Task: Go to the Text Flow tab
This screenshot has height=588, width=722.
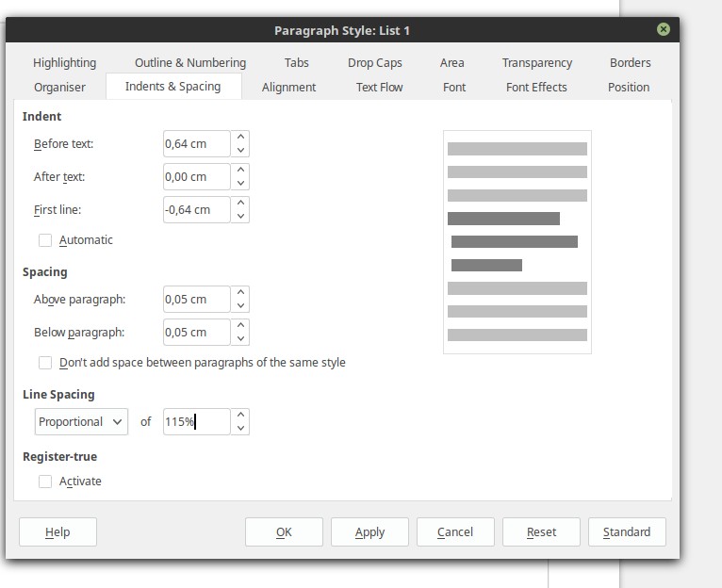Action: pyautogui.click(x=380, y=87)
